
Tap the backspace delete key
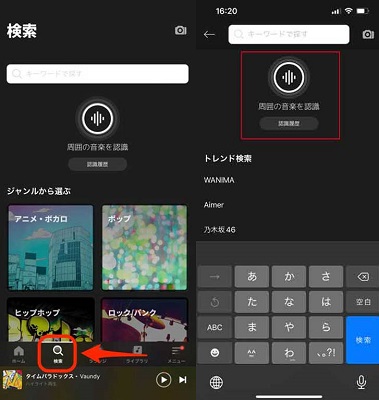coord(363,276)
